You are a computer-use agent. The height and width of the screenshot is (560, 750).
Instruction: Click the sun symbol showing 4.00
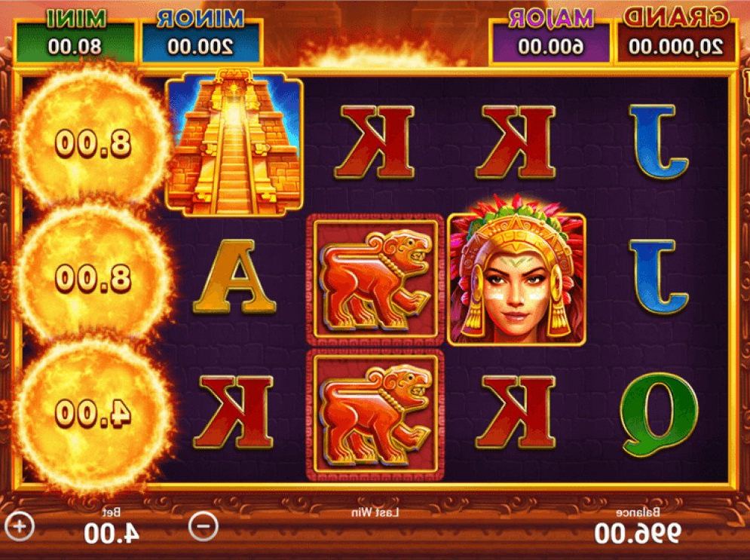coord(93,414)
